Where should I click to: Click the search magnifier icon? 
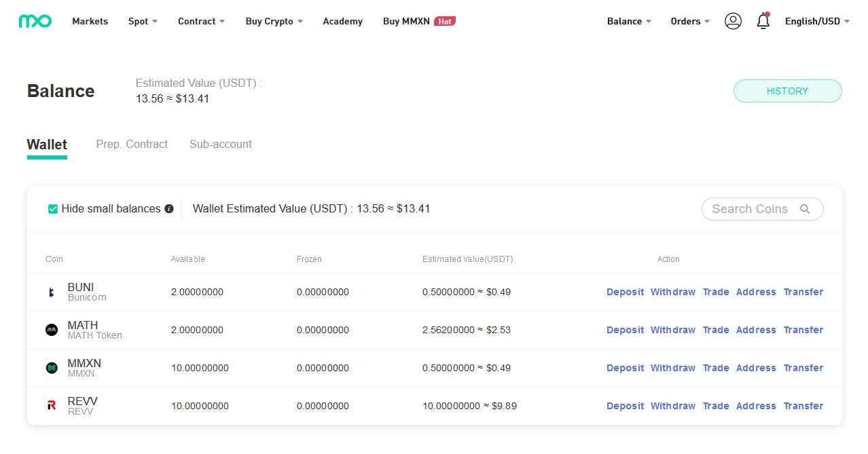tap(805, 209)
